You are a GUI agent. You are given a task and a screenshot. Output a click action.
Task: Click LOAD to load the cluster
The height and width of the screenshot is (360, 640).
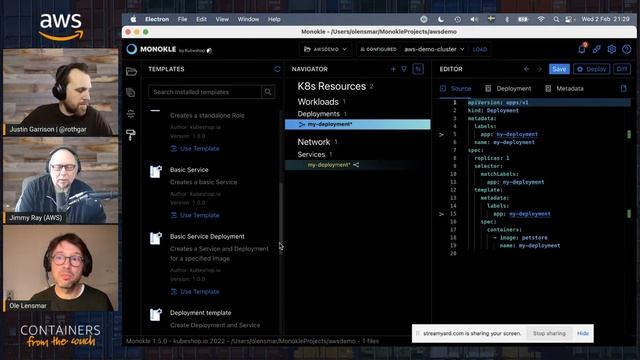click(x=480, y=49)
